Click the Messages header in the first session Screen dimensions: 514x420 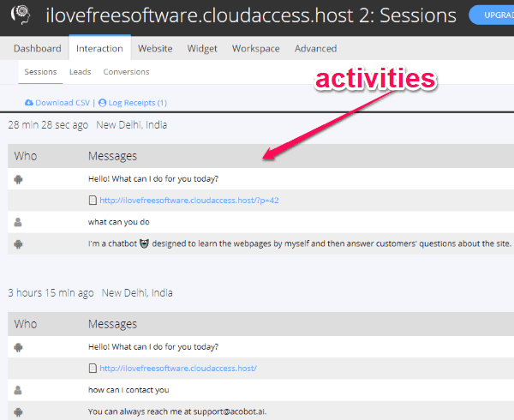(x=112, y=156)
